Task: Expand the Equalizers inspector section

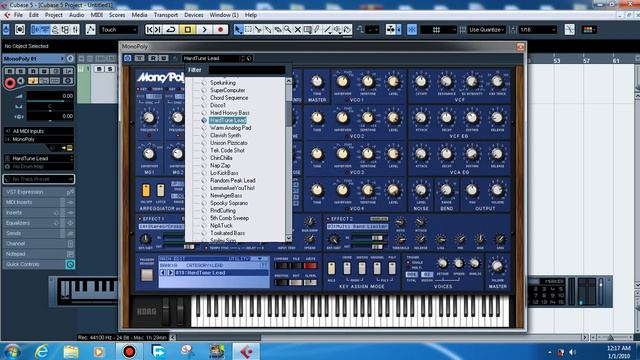Action: coord(39,223)
